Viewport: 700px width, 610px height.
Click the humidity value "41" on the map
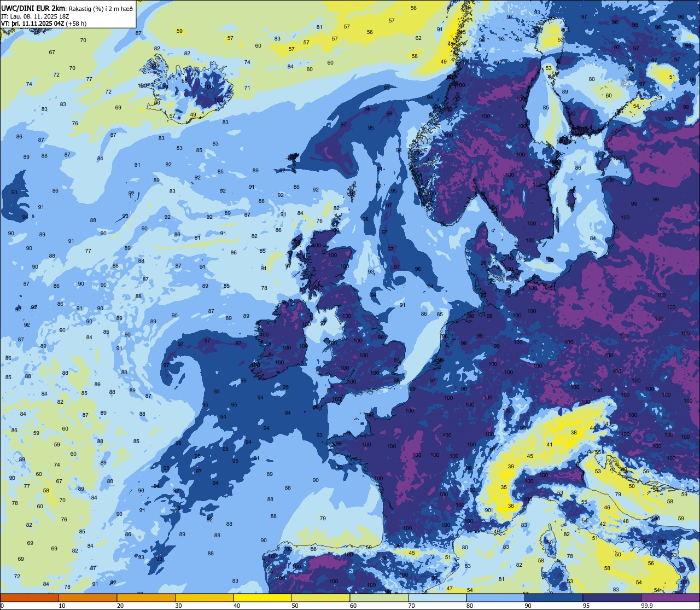550,444
